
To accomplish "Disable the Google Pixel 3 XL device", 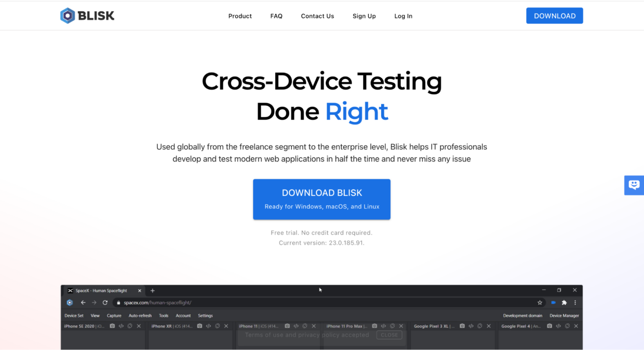I will [480, 326].
